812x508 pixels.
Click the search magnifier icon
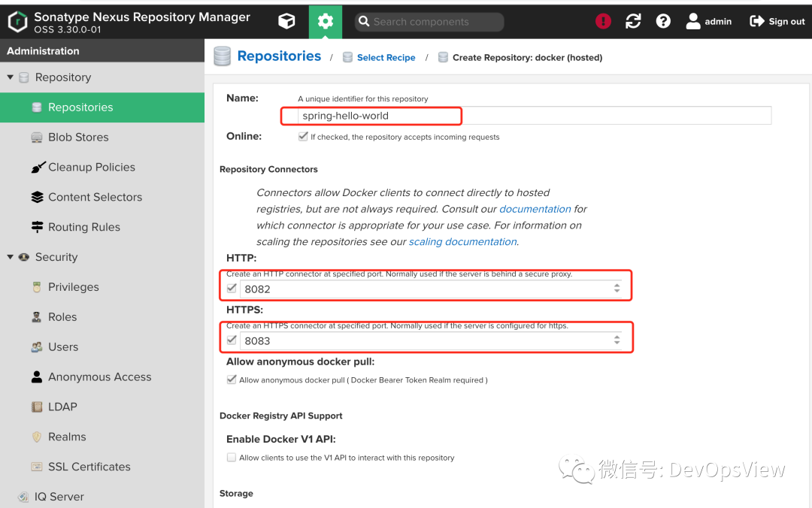[364, 21]
